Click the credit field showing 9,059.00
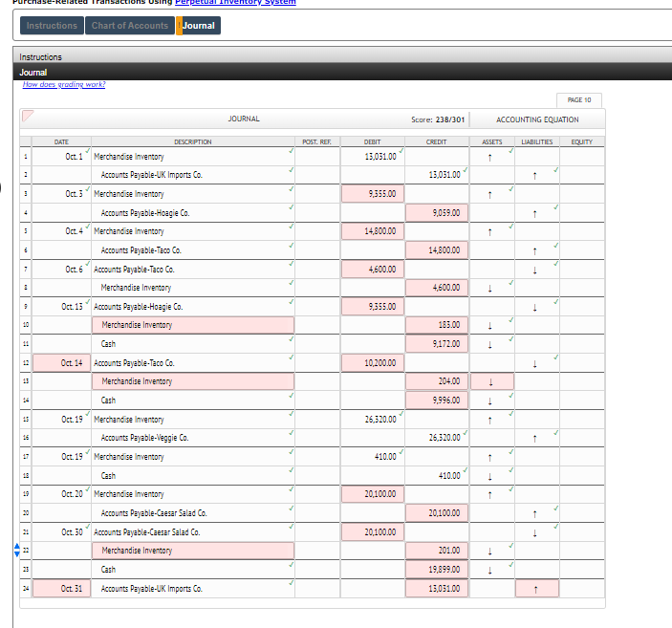Image resolution: width=672 pixels, height=628 pixels. [x=437, y=212]
